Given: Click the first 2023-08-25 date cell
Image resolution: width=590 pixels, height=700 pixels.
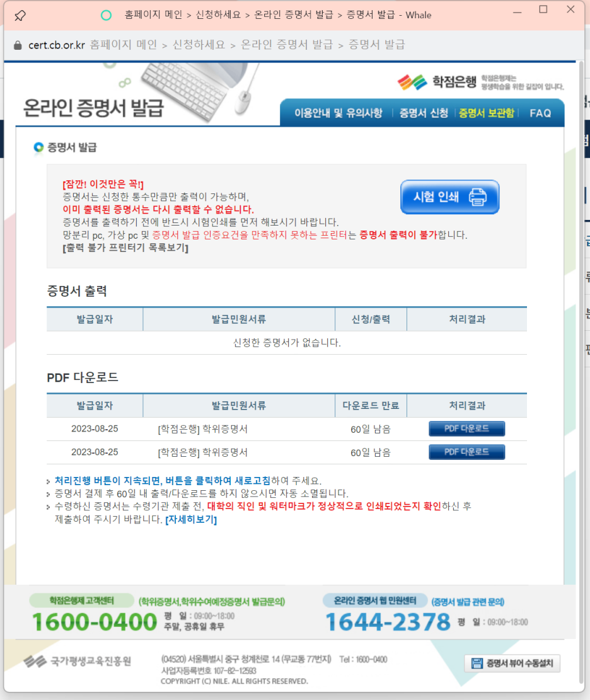Looking at the screenshot, I should pos(95,428).
